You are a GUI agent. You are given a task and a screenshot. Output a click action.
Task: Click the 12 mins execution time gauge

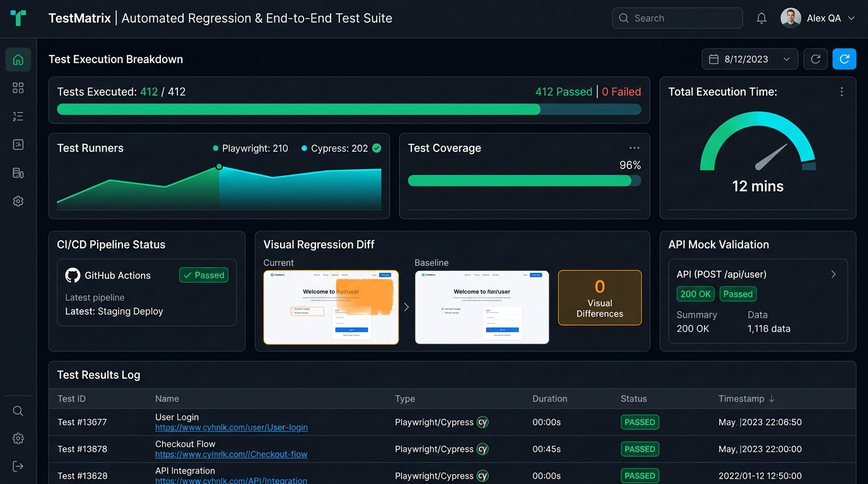[758, 151]
